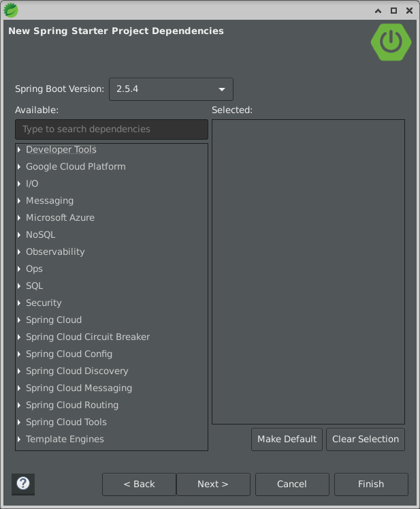Viewport: 420px width, 509px height.
Task: Select the Spring Cloud Config label
Action: coord(69,354)
